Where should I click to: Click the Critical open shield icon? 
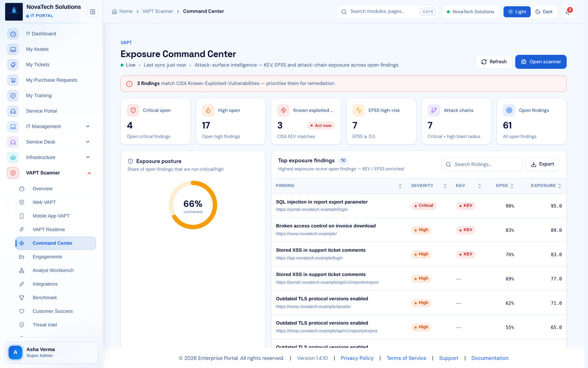click(133, 110)
